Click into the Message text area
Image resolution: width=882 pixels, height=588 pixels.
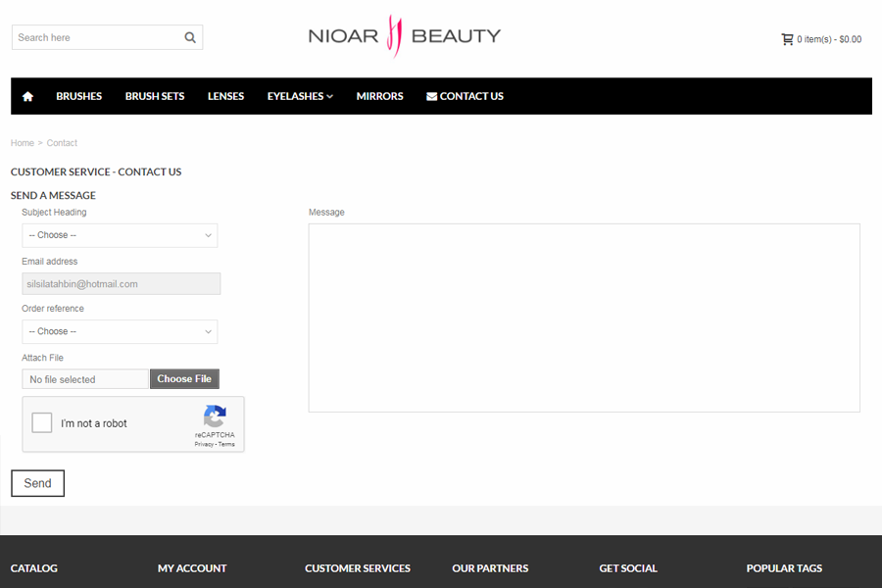coord(584,318)
